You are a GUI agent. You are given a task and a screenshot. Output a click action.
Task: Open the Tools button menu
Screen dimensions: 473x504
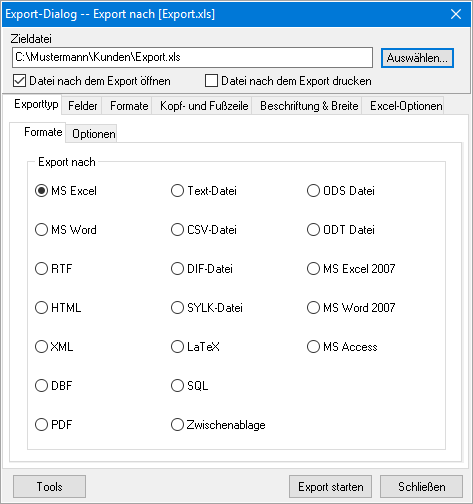click(x=49, y=487)
